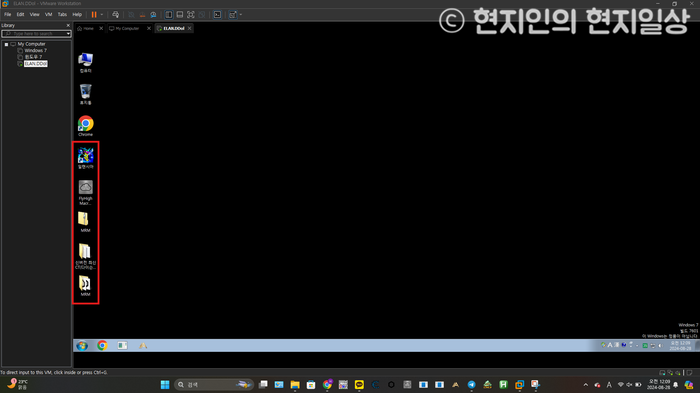The image size is (700, 393).
Task: Open the Windows 7 Start button in VM
Action: pos(82,346)
